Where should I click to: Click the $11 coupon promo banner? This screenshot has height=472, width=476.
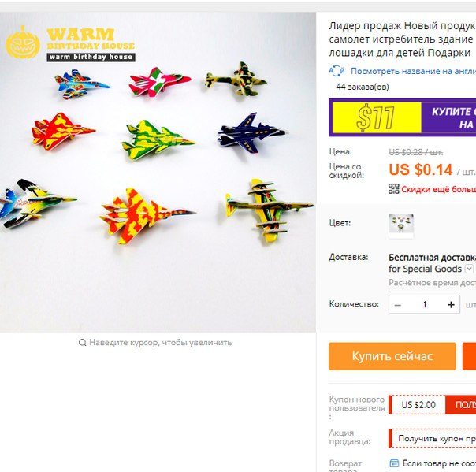(x=403, y=117)
